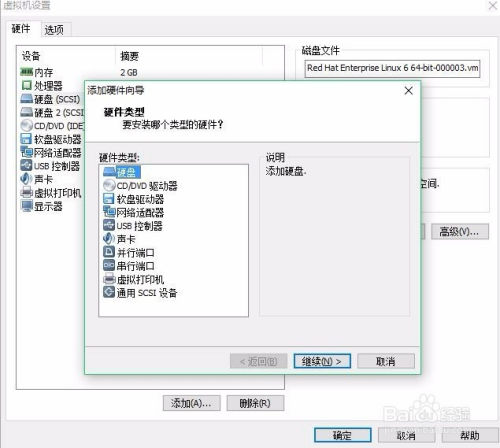Click the CD/DVD (IDE) disc icon in device list
500x448 pixels.
(x=27, y=126)
